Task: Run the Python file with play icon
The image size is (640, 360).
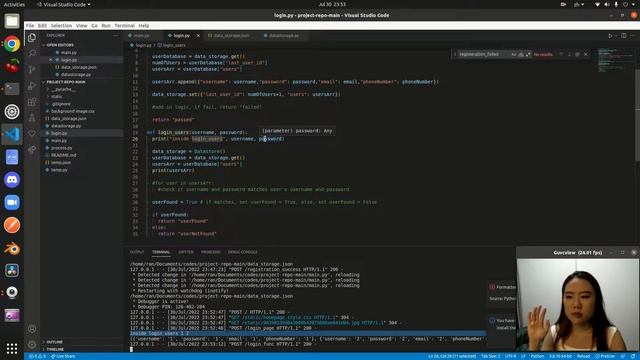Action: point(610,36)
